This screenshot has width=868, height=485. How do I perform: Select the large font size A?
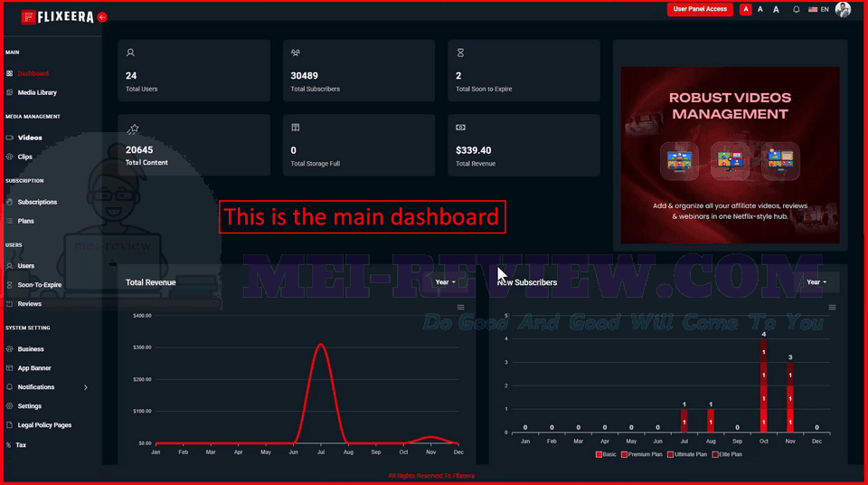776,9
